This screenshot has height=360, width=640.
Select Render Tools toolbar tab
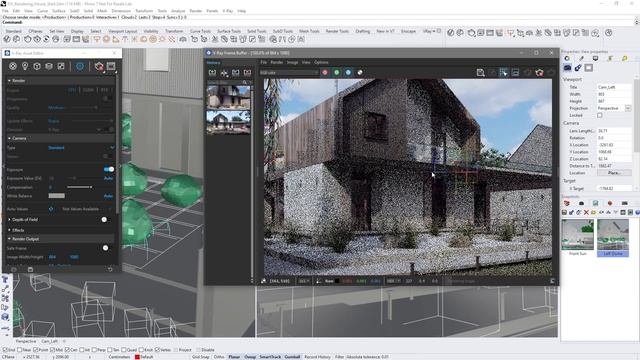pos(337,31)
